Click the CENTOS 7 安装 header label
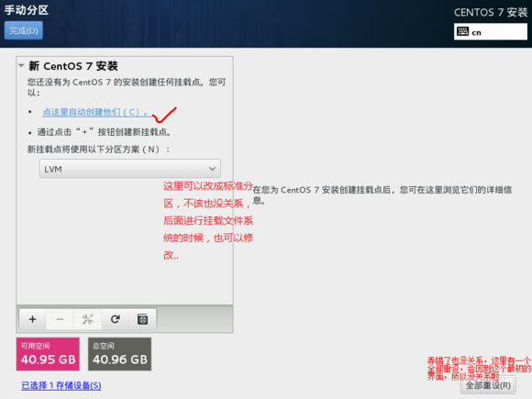Image resolution: width=532 pixels, height=399 pixels. 491,13
